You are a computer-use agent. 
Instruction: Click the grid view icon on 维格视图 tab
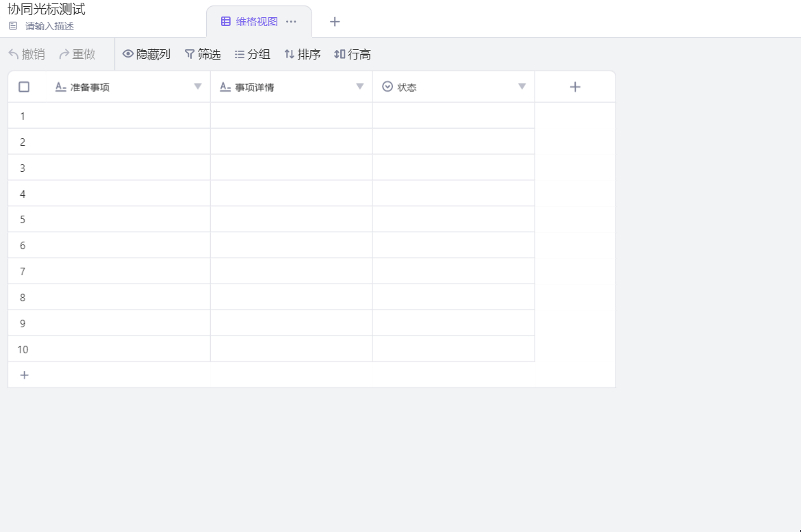coord(226,21)
